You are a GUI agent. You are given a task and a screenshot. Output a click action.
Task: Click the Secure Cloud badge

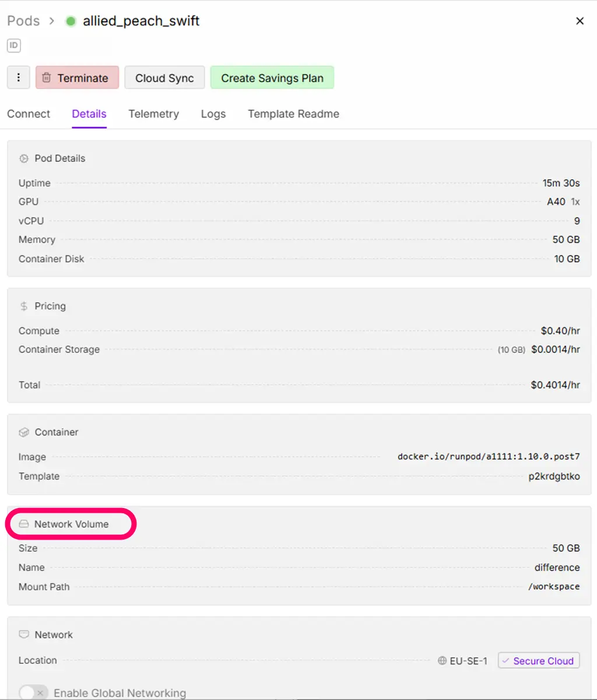tap(538, 661)
